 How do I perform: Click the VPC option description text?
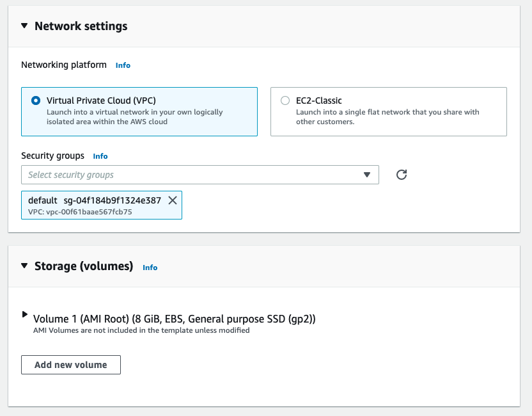click(x=134, y=116)
